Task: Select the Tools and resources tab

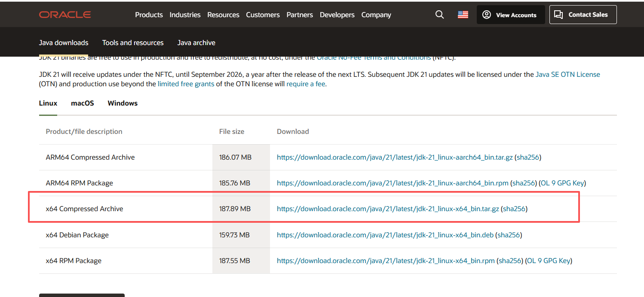Action: pos(133,43)
